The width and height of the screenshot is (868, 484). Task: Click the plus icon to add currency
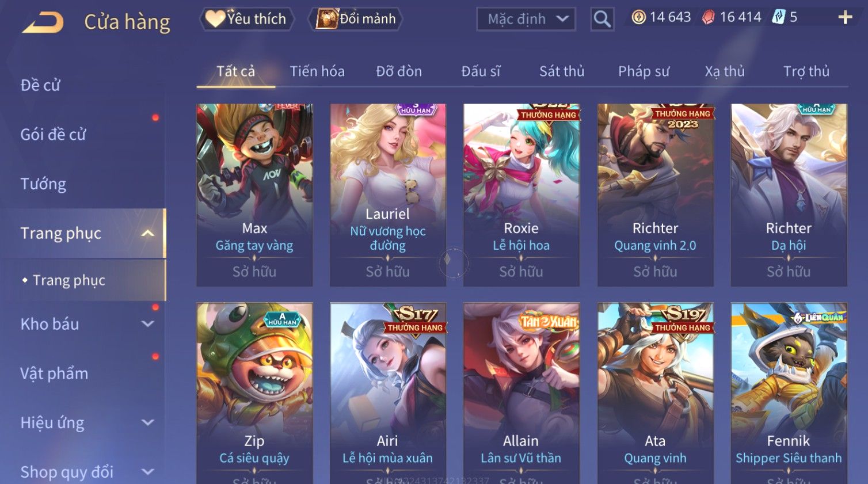tap(845, 17)
